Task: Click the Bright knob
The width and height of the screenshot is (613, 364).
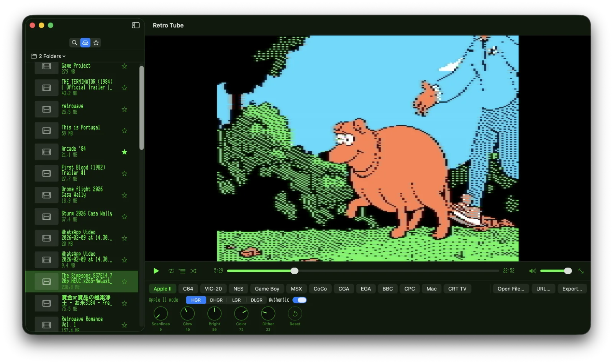Action: [214, 314]
